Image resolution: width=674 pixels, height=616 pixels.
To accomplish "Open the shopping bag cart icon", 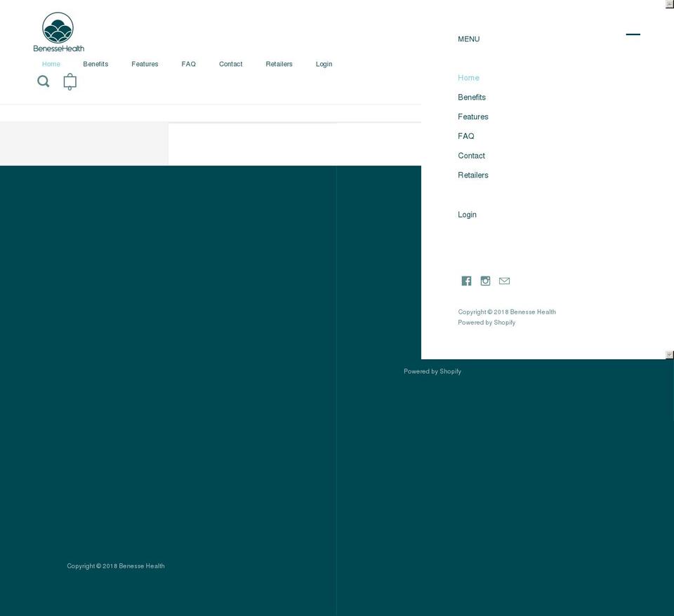I will 70,81.
